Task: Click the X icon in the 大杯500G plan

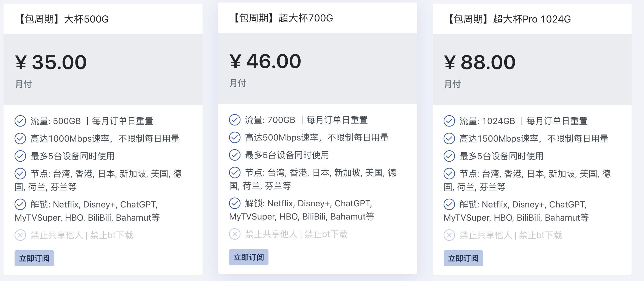Action: pos(20,235)
